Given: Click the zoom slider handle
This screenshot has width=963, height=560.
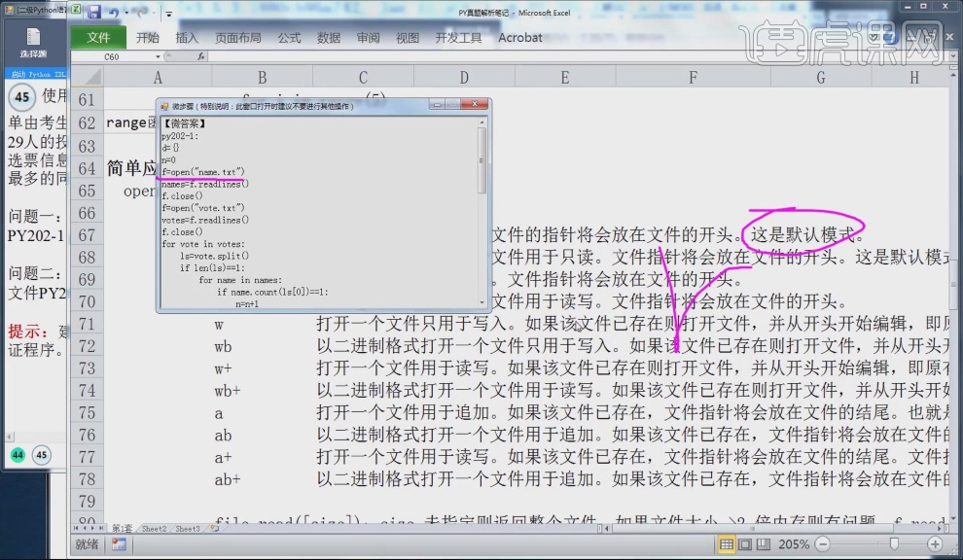Looking at the screenshot, I should (x=894, y=544).
